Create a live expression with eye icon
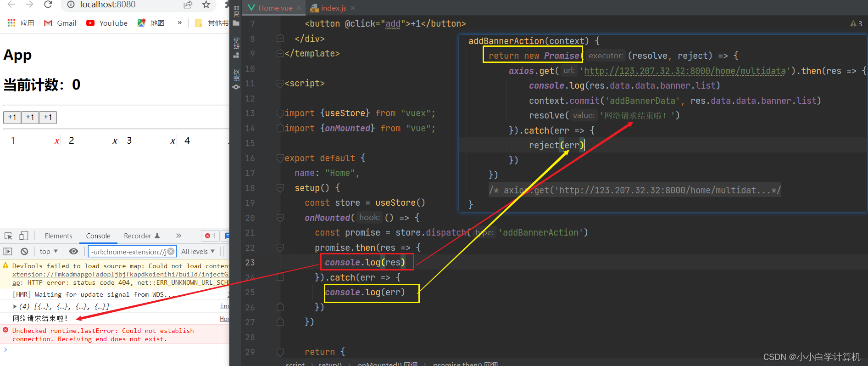Image resolution: width=868 pixels, height=366 pixels. [73, 251]
